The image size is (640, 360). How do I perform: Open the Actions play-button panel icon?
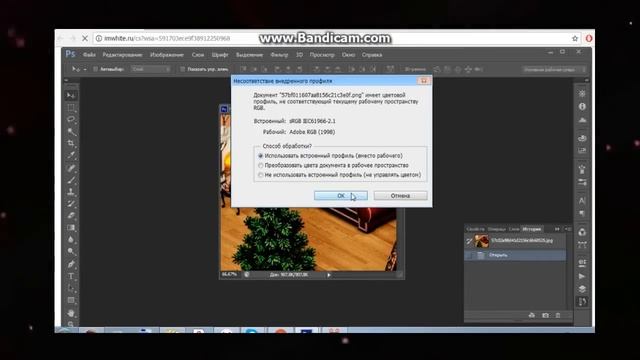(582, 276)
